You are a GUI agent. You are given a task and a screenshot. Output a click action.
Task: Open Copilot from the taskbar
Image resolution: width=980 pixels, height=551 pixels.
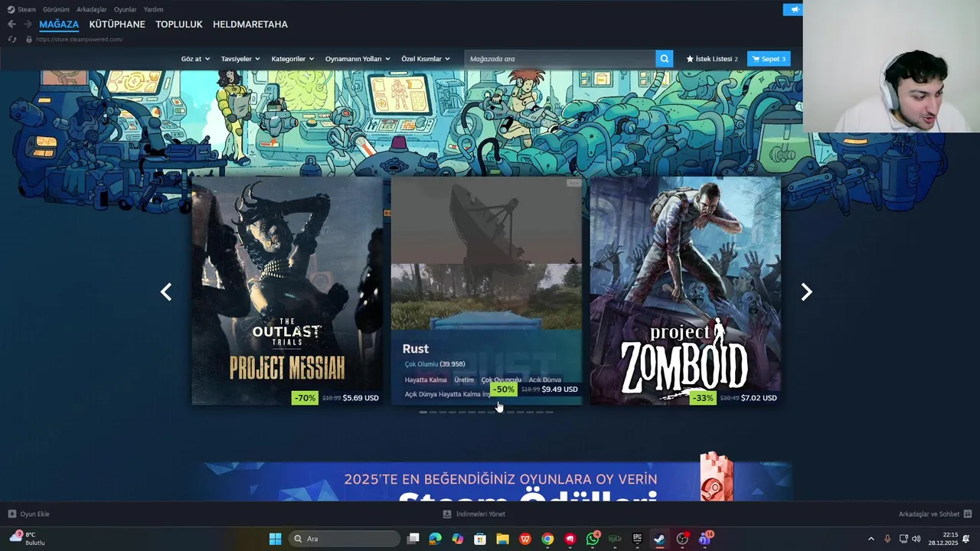point(458,539)
